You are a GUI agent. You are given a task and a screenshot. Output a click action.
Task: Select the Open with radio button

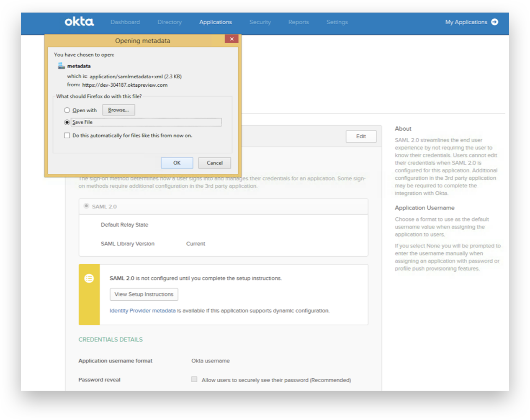67,110
